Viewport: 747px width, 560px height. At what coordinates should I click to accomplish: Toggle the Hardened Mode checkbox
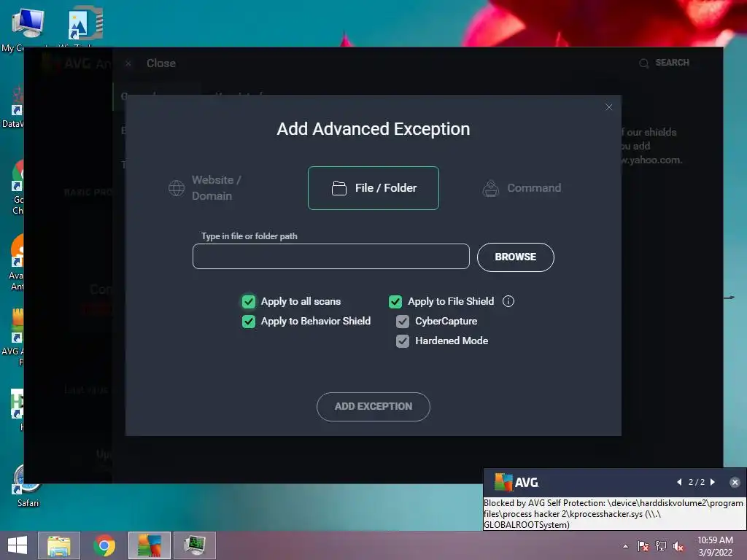pos(403,341)
